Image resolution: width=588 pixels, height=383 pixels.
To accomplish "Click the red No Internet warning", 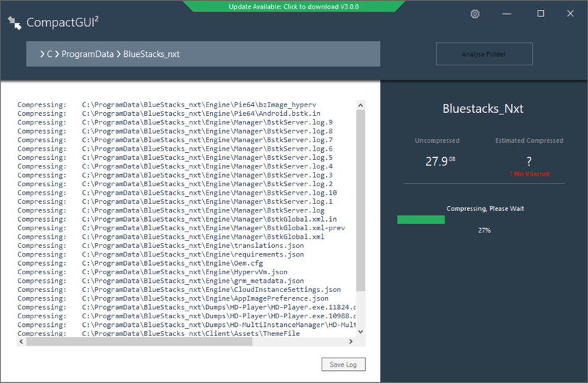I will [529, 174].
